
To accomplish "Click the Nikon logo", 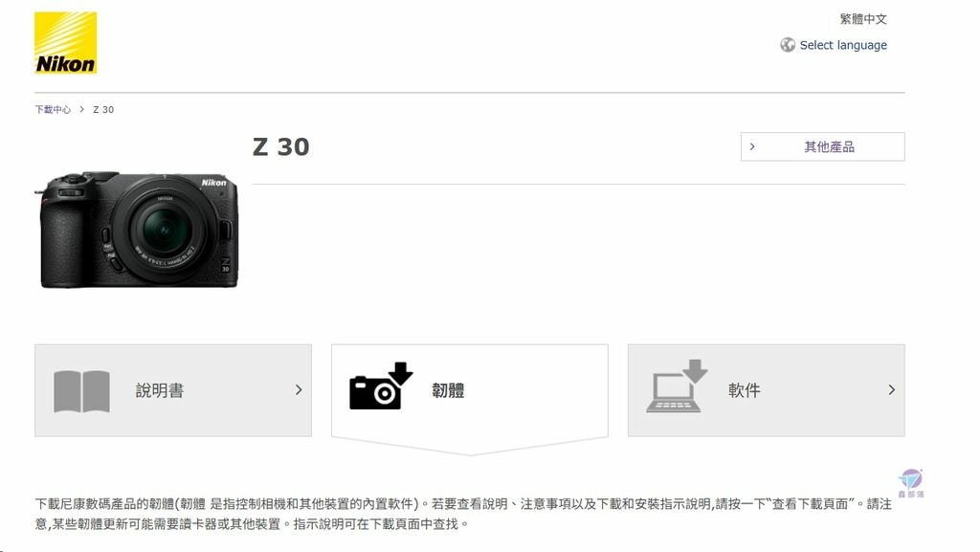I will point(66,42).
